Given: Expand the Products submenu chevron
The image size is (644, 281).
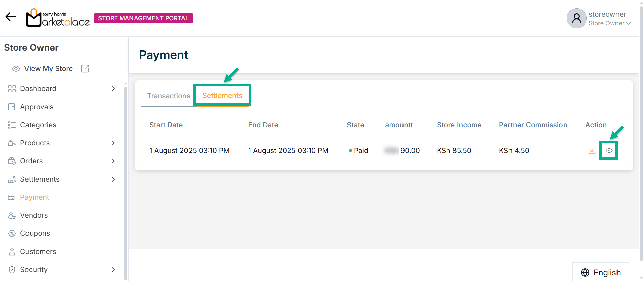Looking at the screenshot, I should coord(113,143).
